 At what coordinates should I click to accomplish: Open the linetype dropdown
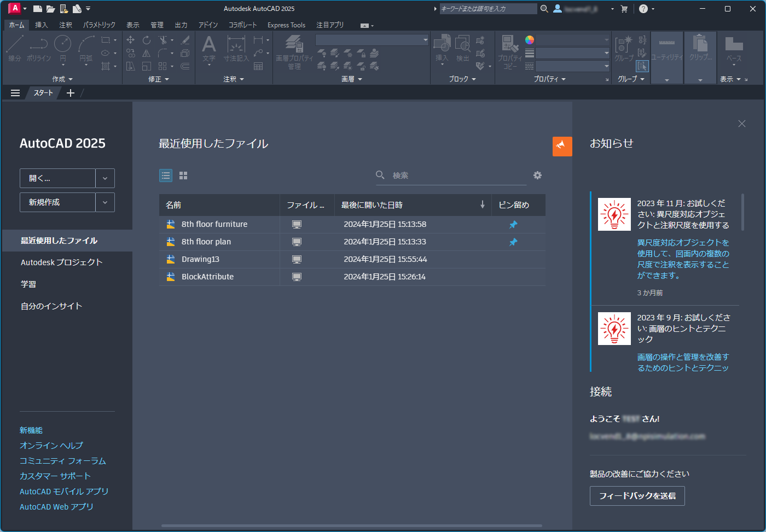tap(573, 66)
